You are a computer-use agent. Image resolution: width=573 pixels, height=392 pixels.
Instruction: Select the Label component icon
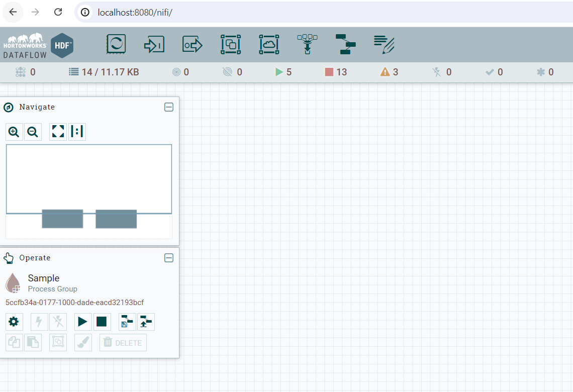384,45
